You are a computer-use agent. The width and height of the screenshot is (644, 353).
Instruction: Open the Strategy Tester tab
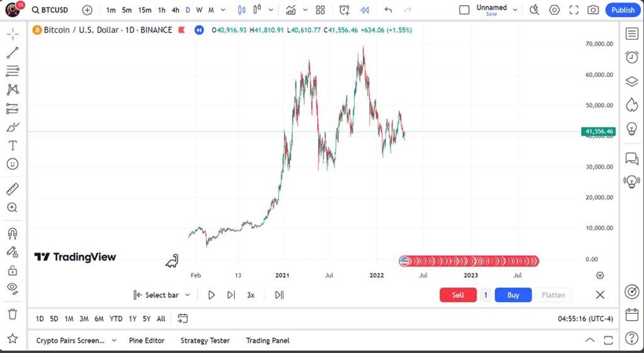[x=205, y=340]
